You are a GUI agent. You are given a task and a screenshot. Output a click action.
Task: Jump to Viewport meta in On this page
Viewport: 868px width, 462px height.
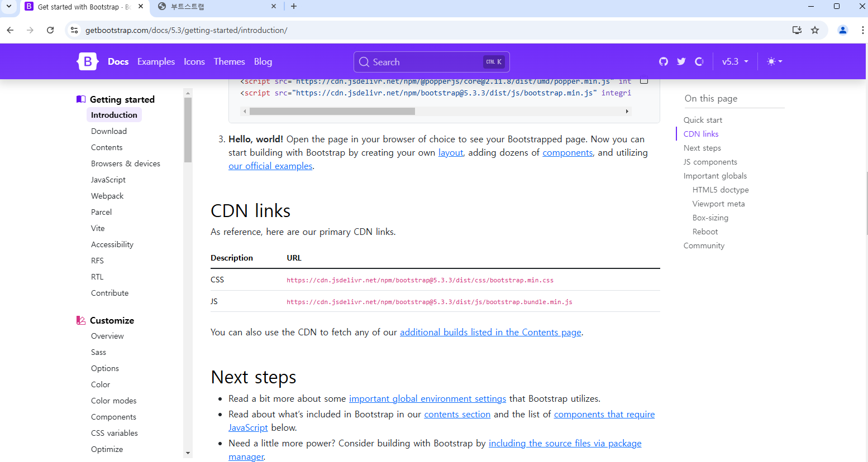tap(718, 204)
